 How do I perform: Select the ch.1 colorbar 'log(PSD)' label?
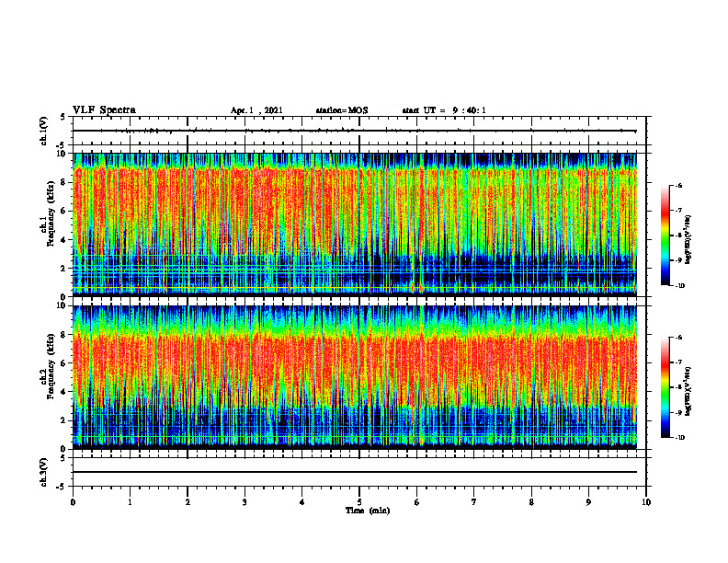[x=688, y=240]
